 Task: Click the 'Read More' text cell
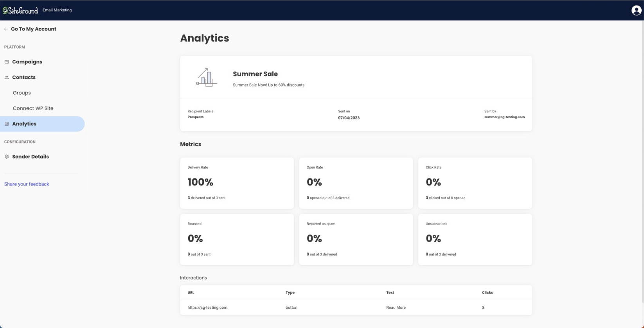(x=396, y=308)
